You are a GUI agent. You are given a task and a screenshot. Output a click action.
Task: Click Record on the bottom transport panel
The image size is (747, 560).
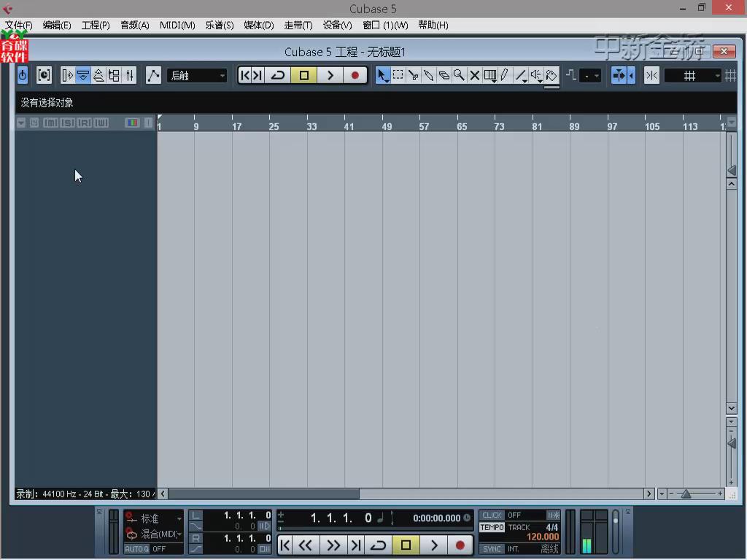(x=460, y=545)
